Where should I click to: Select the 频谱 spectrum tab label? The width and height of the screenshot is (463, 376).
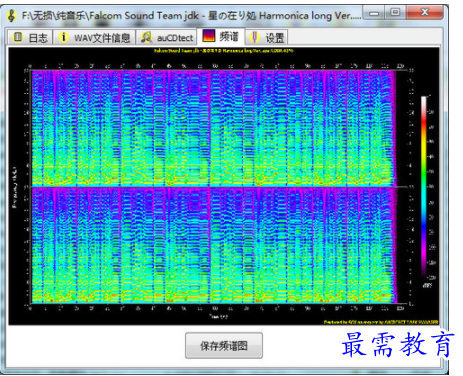[x=229, y=36]
